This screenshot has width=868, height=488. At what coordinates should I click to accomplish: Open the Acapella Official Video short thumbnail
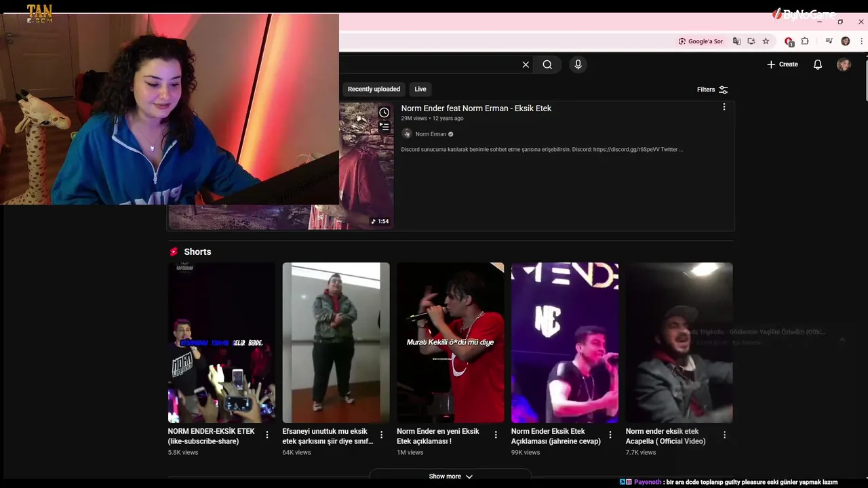point(679,343)
